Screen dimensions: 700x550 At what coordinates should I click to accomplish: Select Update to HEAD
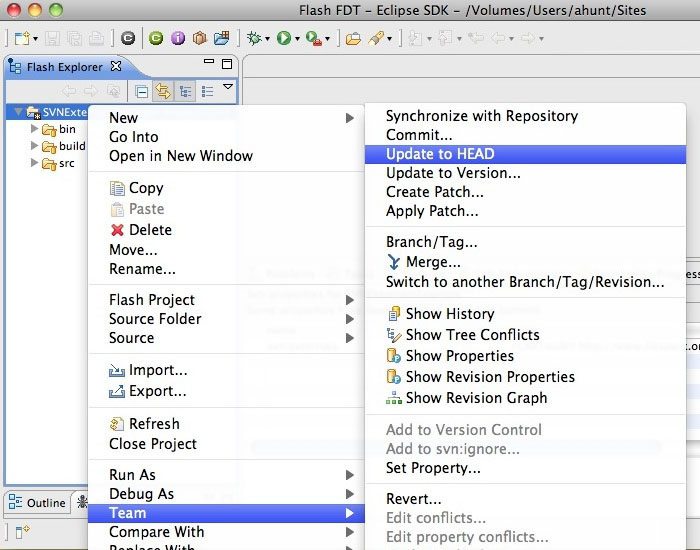click(525, 154)
